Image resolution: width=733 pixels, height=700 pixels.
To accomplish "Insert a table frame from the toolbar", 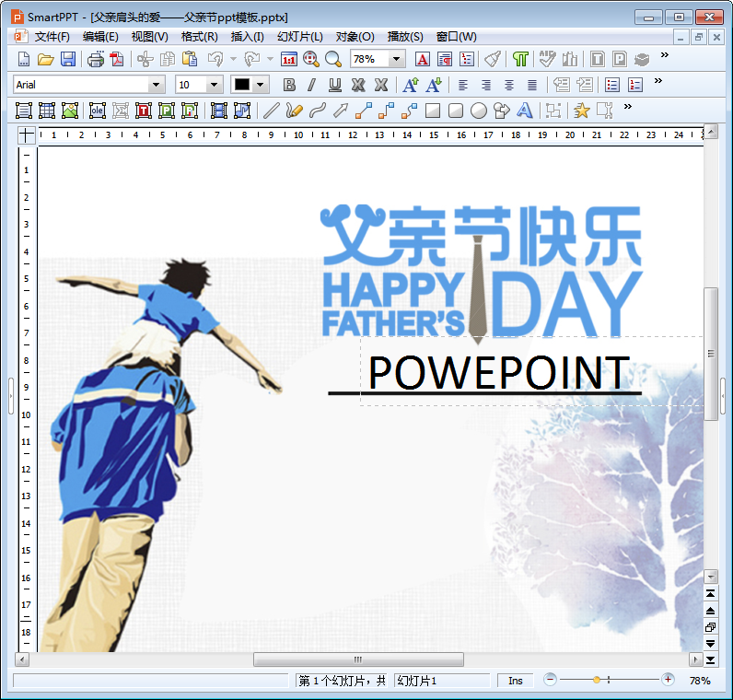I will (47, 111).
